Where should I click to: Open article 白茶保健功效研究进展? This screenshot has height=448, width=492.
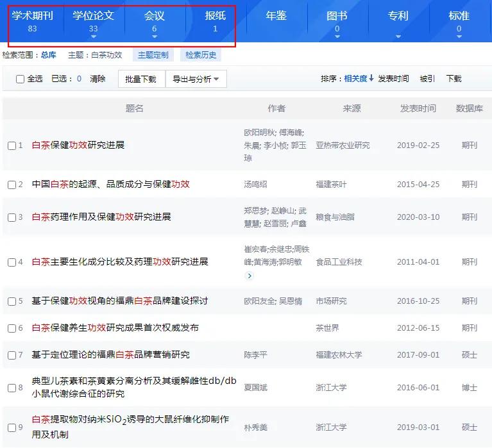(78, 145)
